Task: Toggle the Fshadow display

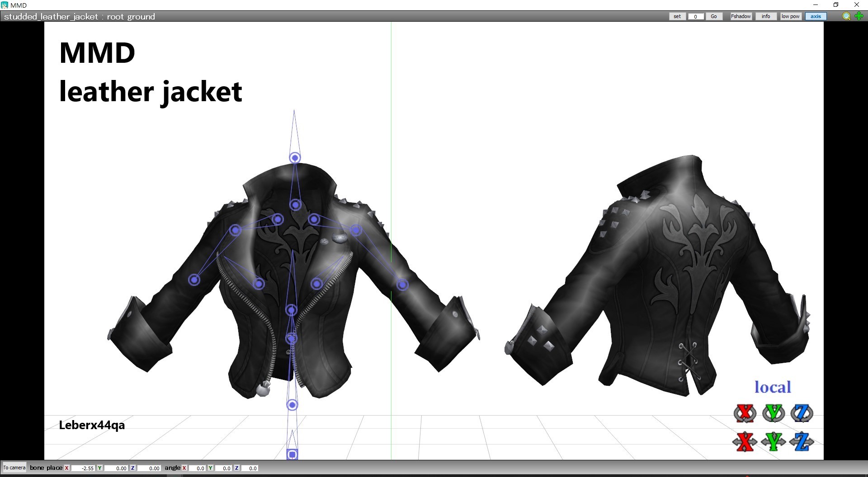Action: [x=741, y=16]
